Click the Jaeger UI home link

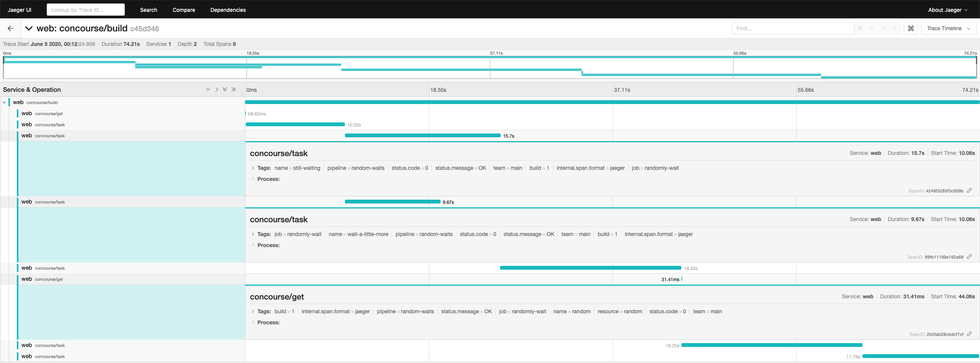pyautogui.click(x=20, y=10)
